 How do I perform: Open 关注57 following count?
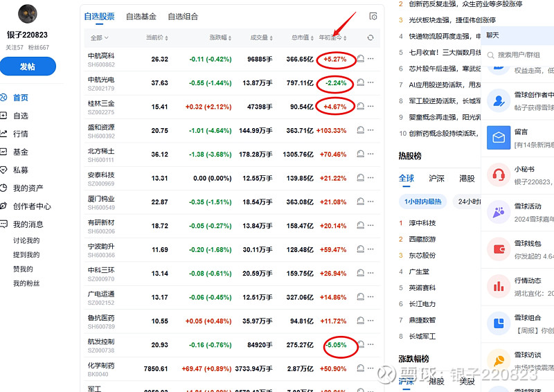coord(15,47)
